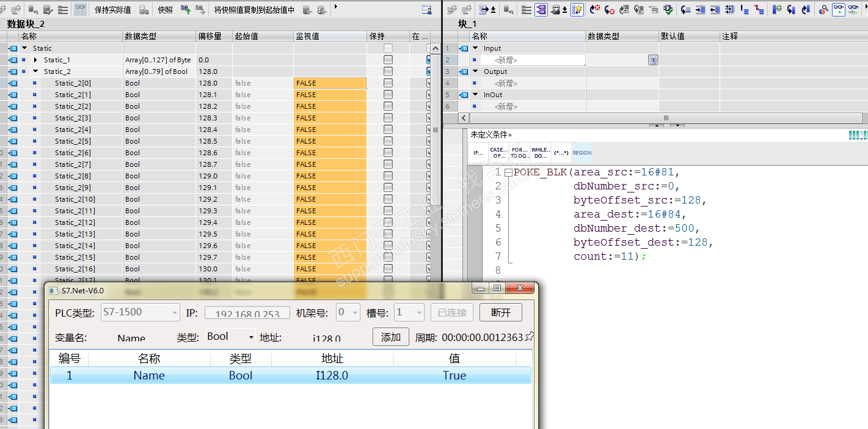The height and width of the screenshot is (429, 868).
Task: Click the comment selection icon
Action: point(745,9)
